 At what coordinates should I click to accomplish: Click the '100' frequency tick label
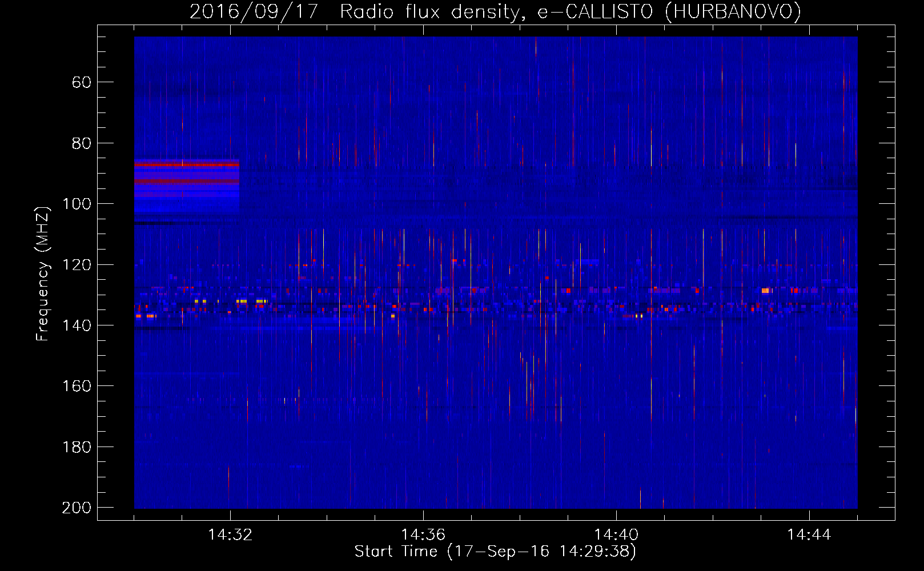click(77, 204)
